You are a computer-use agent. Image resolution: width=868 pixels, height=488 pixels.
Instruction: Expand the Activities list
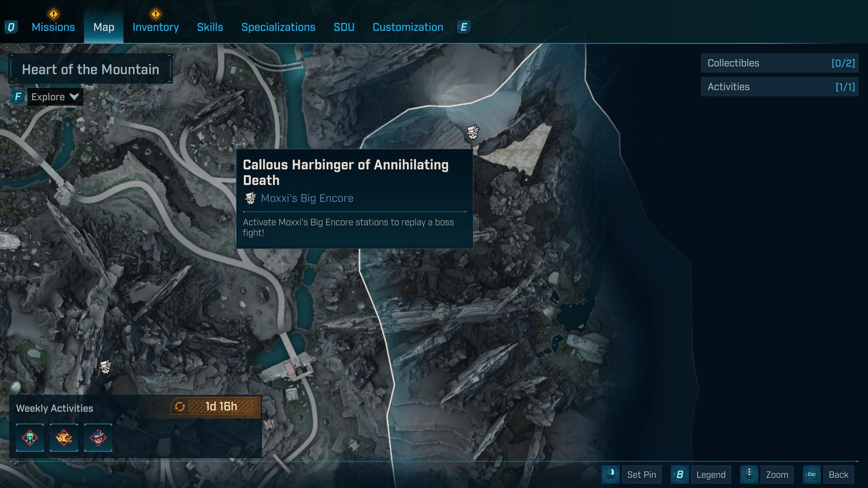[779, 87]
